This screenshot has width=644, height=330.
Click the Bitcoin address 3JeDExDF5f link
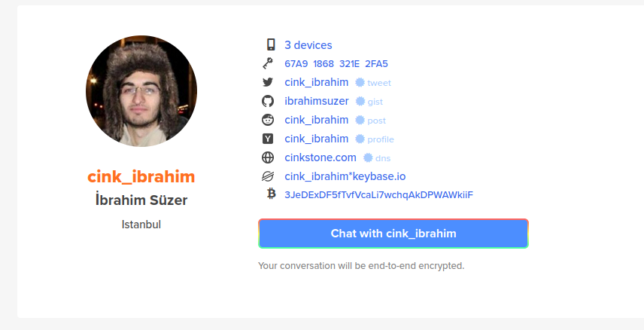pyautogui.click(x=378, y=194)
